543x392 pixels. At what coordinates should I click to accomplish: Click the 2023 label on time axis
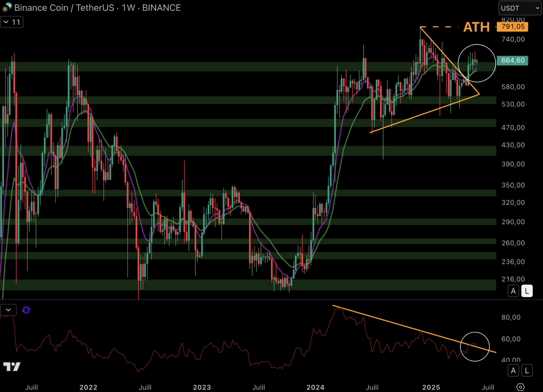(x=202, y=387)
